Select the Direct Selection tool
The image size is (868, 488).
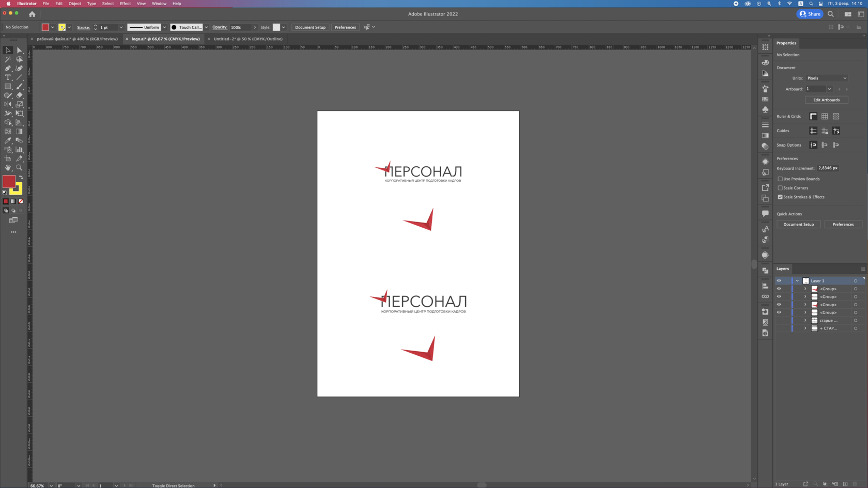pyautogui.click(x=20, y=50)
